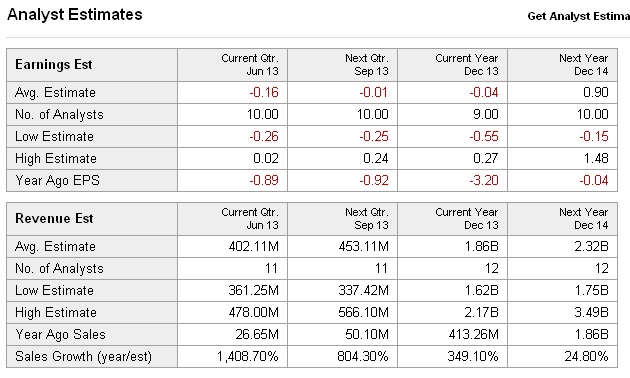Click Next Year Dec 14 earnings column header
The image size is (630, 378).
tap(562, 65)
